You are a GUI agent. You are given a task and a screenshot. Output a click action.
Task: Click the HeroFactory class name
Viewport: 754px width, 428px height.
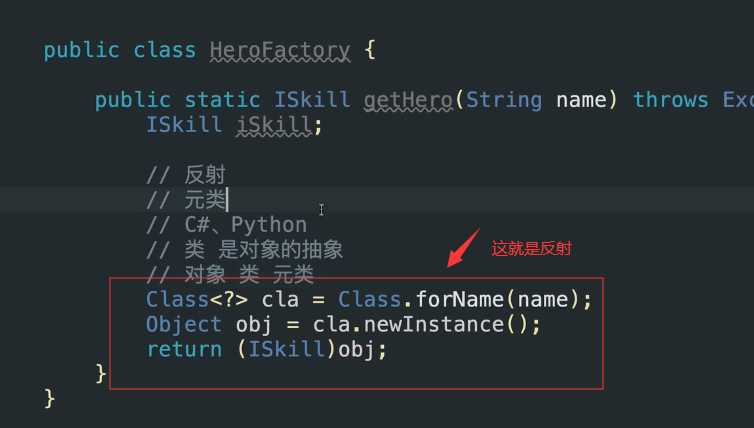pos(280,51)
